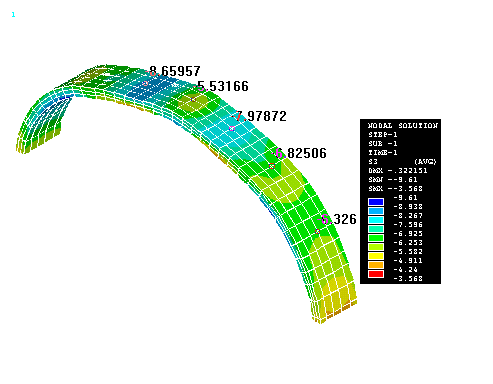Select the red legend color swatch
Image resolution: width=493 pixels, height=384 pixels.
pyautogui.click(x=376, y=274)
